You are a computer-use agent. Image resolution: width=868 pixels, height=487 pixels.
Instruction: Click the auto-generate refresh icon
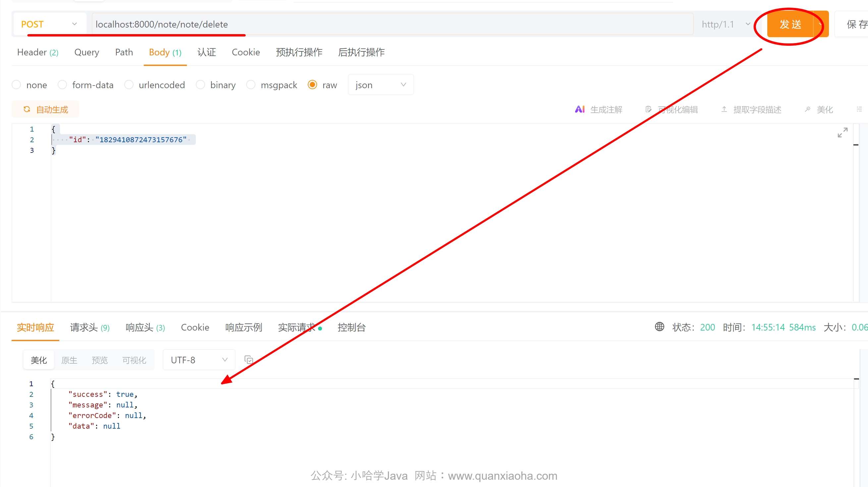pyautogui.click(x=27, y=109)
